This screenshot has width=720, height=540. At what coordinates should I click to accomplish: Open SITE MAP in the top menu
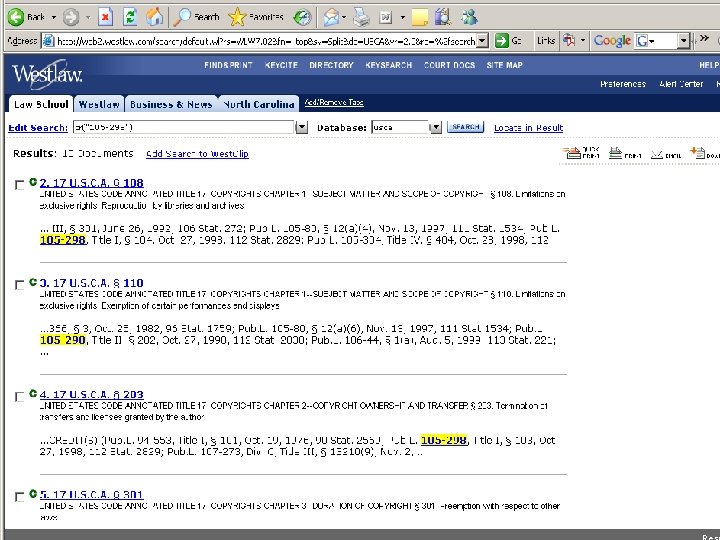[504, 65]
